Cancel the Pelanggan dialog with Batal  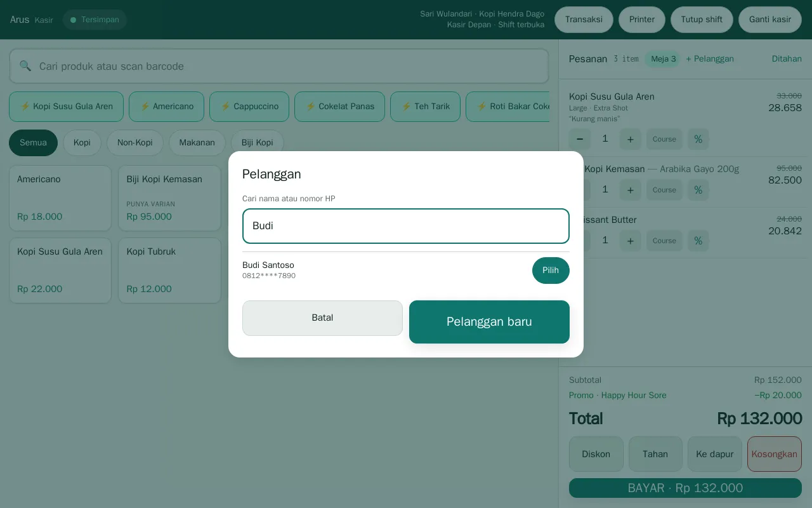322,318
